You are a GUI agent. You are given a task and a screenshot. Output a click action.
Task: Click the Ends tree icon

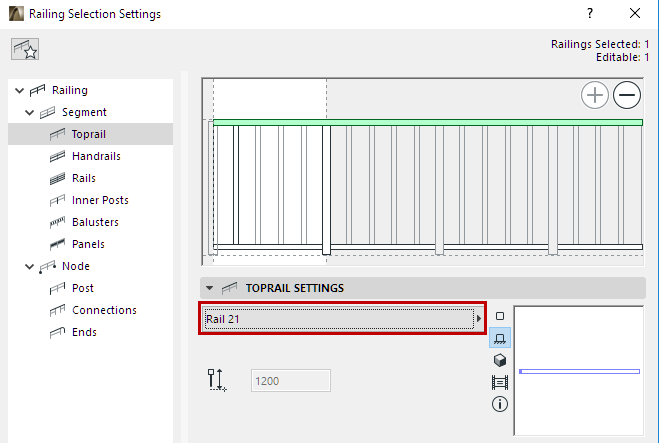pos(58,332)
